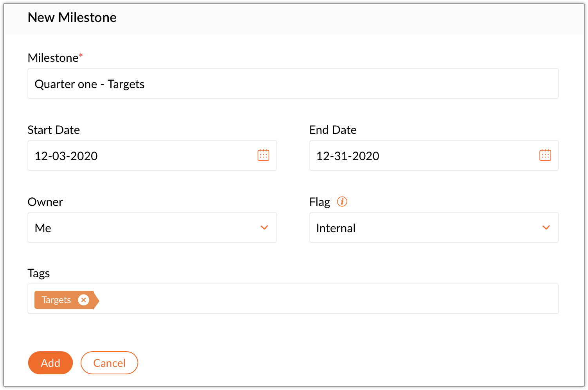The width and height of the screenshot is (588, 390).
Task: Click the End Date label
Action: point(333,130)
